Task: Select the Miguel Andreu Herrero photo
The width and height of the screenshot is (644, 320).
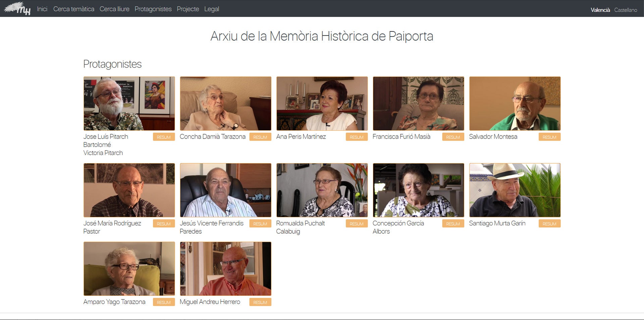Action: pyautogui.click(x=225, y=268)
